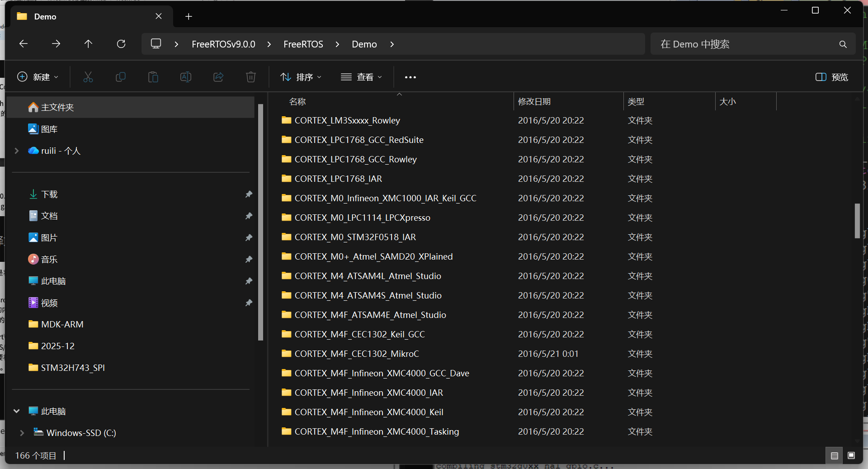Click the Cut scissors icon
The image size is (868, 469).
(x=88, y=77)
